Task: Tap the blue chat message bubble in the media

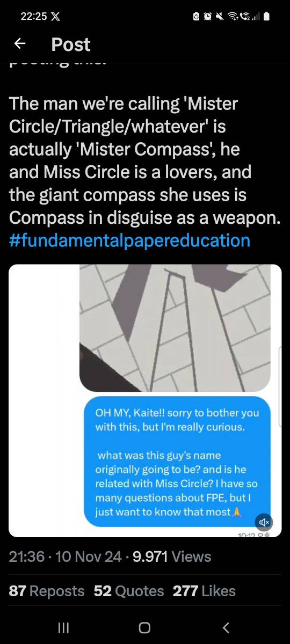Action: 177,462
